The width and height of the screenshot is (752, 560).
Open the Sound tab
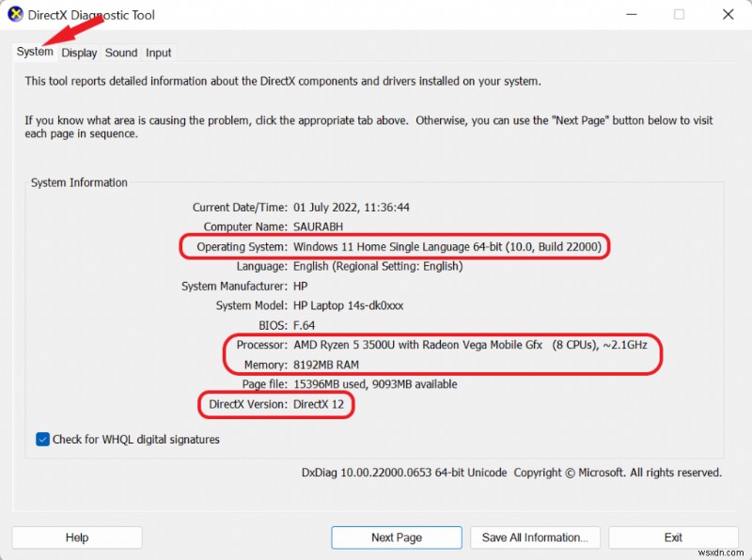pos(120,53)
